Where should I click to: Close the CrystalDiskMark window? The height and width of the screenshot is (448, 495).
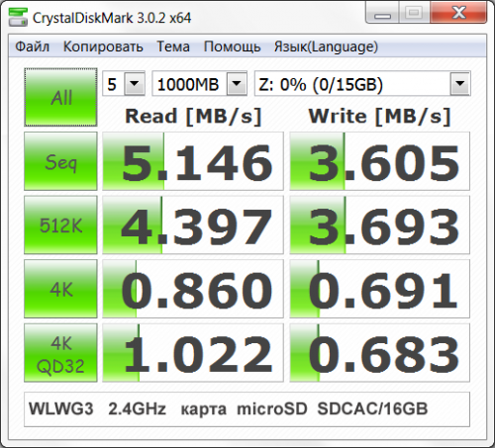pos(458,13)
